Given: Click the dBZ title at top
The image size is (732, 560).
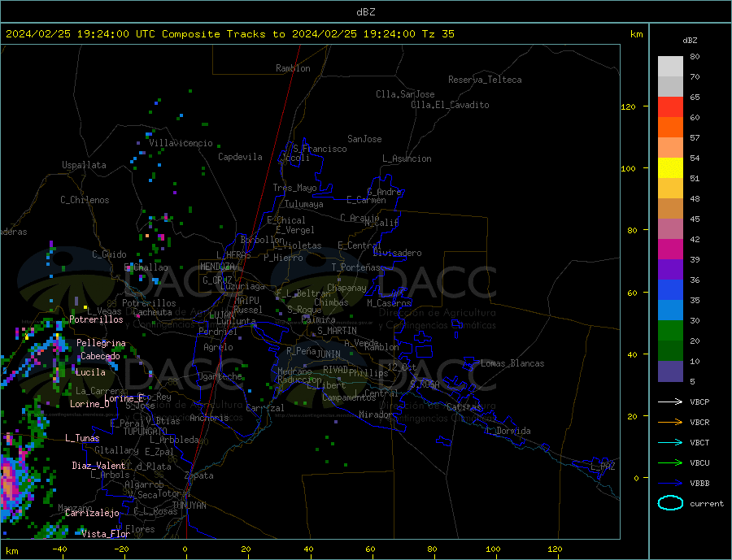Looking at the screenshot, I should (x=365, y=12).
